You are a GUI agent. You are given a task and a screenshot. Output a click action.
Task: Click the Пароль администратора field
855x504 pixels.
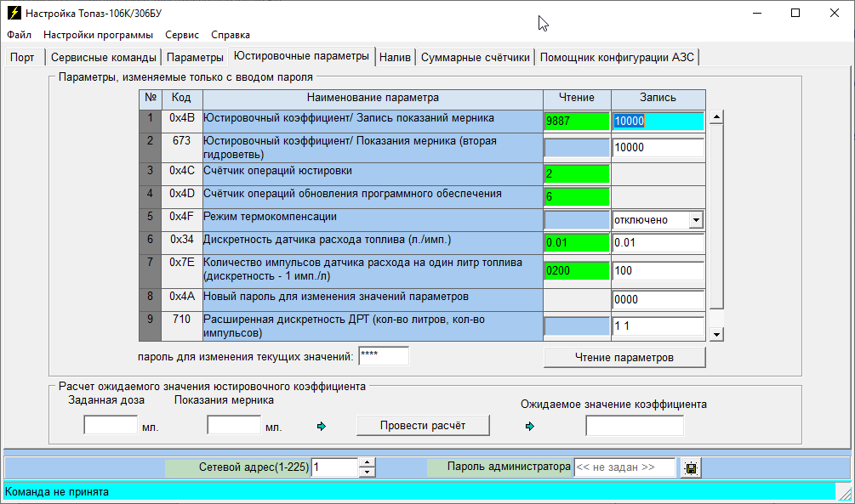624,467
